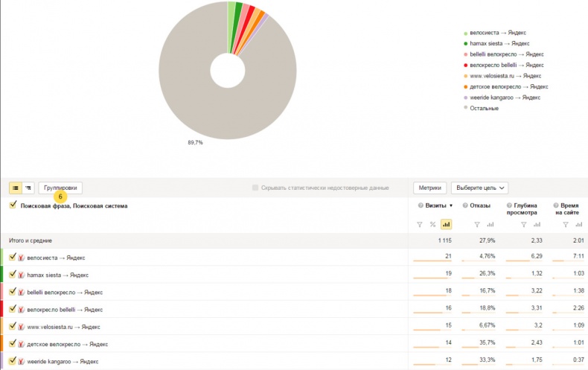
Task: Uncheck the велосиеста → Яндекс row
Action: (13, 257)
